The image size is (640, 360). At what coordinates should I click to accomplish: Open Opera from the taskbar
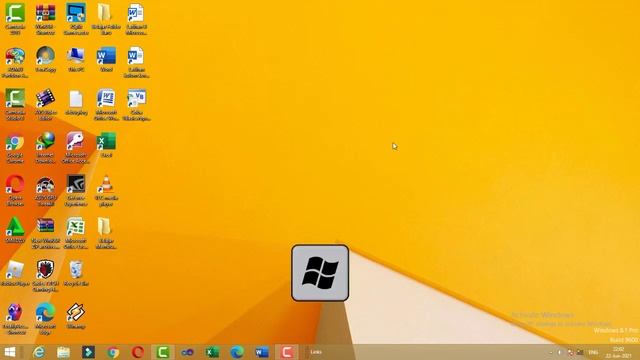[138, 352]
